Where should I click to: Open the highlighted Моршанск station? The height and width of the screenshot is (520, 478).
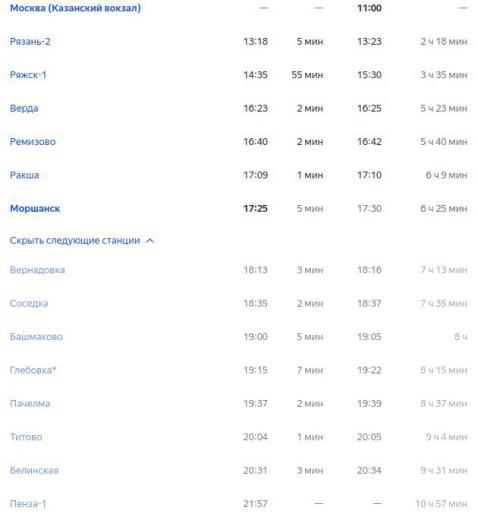(35, 209)
